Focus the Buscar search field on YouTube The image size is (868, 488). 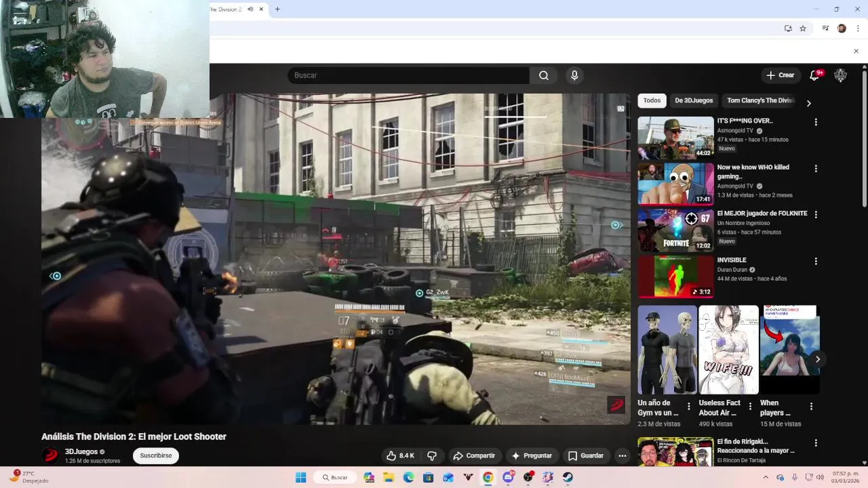coord(408,75)
